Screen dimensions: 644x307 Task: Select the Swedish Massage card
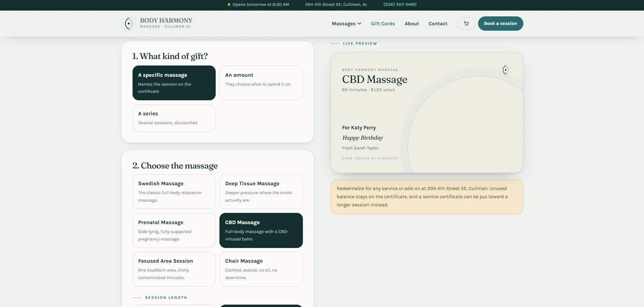tap(174, 192)
